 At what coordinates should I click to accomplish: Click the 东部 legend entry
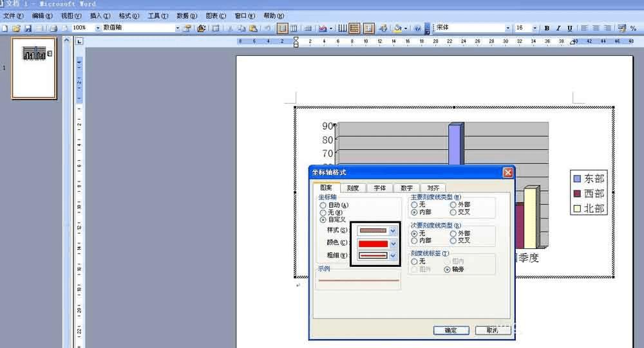(x=589, y=179)
